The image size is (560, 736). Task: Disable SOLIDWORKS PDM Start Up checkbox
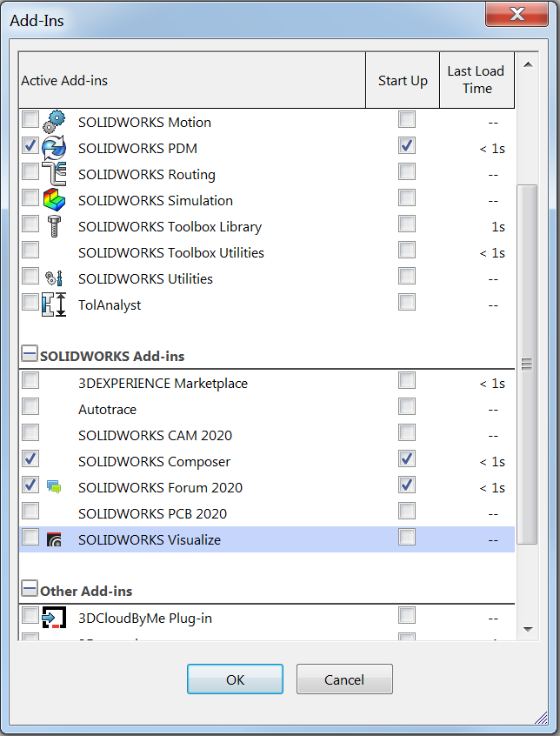click(x=407, y=145)
